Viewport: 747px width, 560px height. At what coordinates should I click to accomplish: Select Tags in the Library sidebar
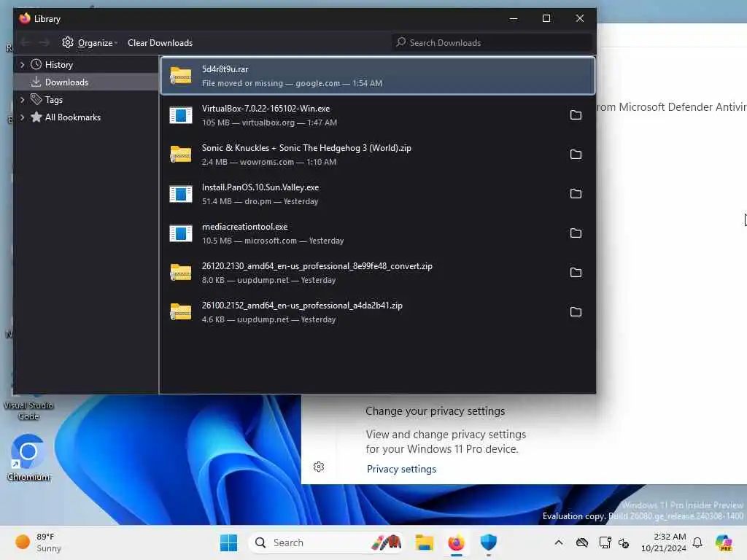(54, 99)
